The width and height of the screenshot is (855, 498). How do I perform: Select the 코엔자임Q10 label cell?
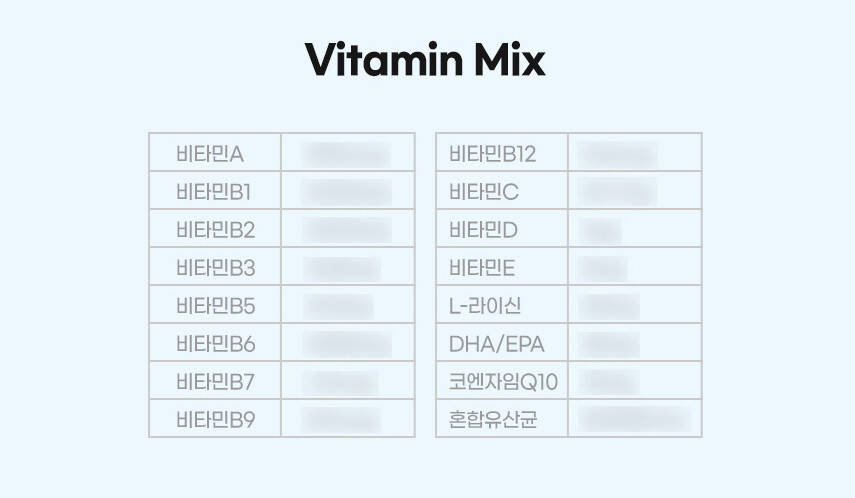coord(504,382)
